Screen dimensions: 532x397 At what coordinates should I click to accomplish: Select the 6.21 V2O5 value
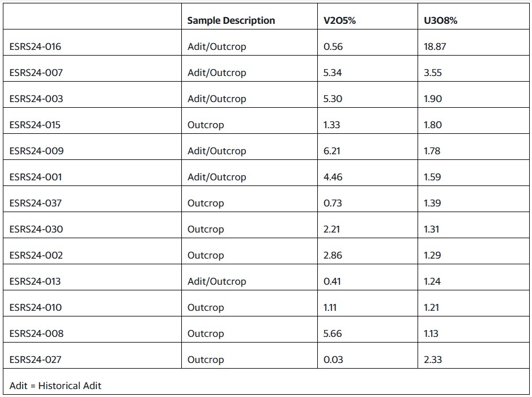click(333, 151)
